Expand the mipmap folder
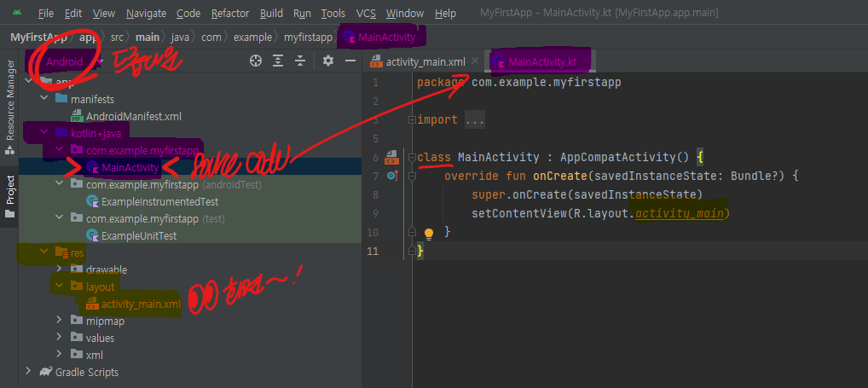 point(59,321)
